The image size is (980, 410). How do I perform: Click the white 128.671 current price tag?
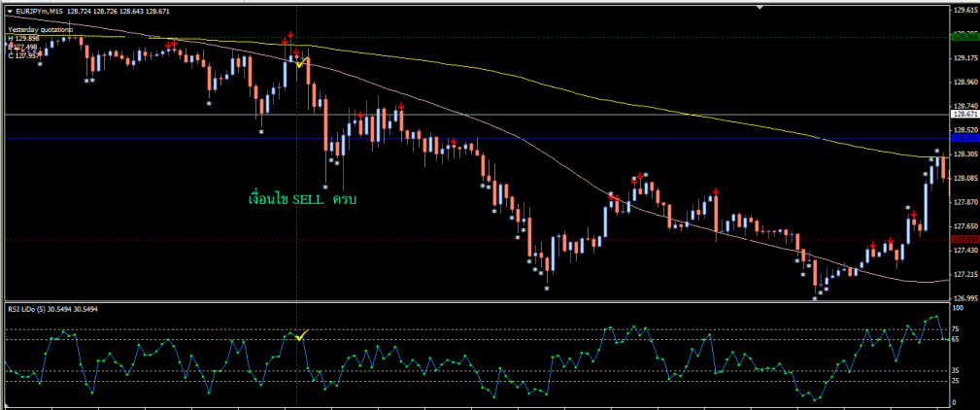963,115
